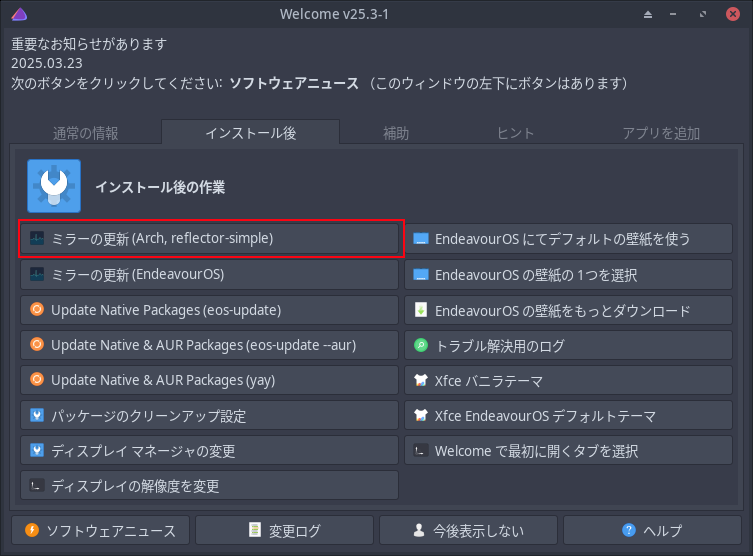Click download icon for 壁紙をもっとダウンロード
Image resolution: width=753 pixels, height=556 pixels.
pos(421,310)
